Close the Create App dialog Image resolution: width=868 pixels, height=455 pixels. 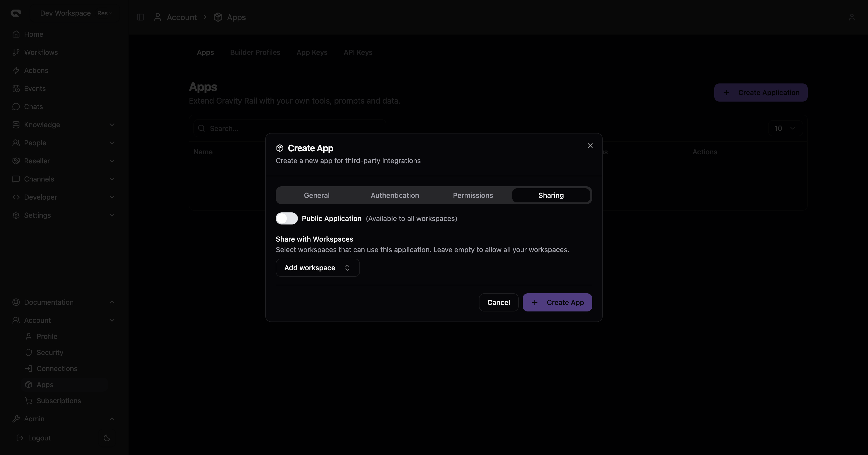590,146
